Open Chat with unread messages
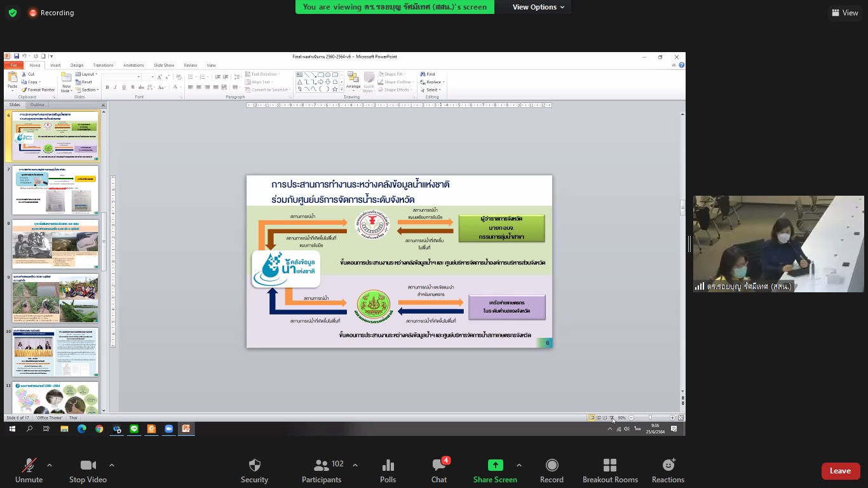 tap(439, 471)
